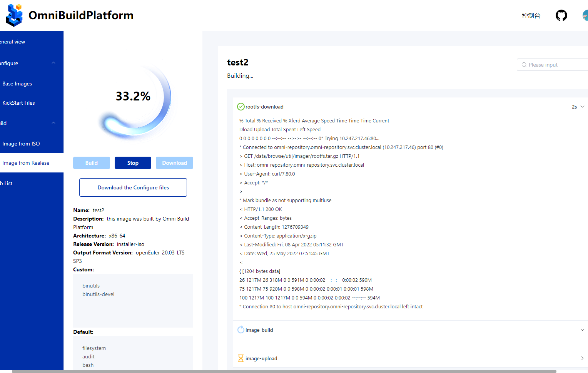Stop the running build
588x373 pixels.
[133, 163]
